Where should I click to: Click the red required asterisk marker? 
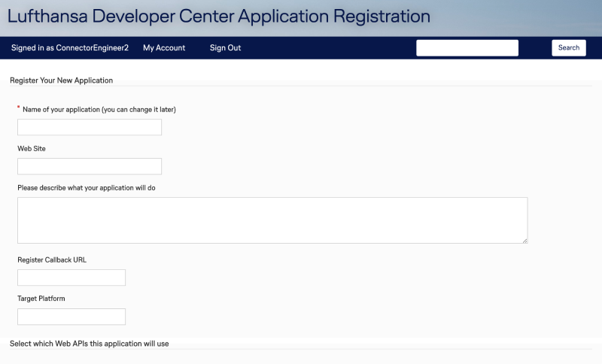19,108
